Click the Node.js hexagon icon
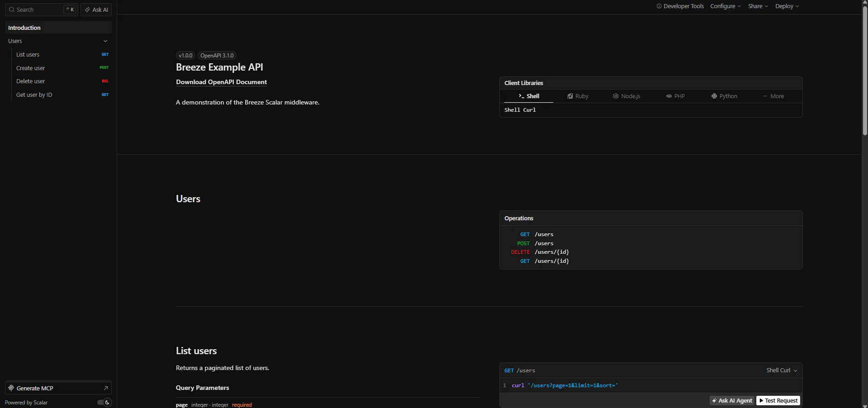868x408 pixels. click(616, 96)
